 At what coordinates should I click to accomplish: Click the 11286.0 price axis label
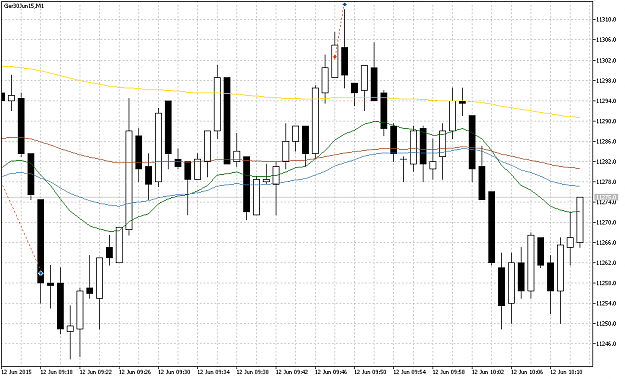pyautogui.click(x=606, y=141)
